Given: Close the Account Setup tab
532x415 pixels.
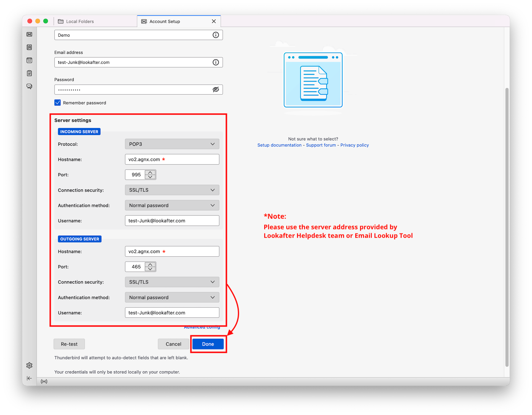Looking at the screenshot, I should (214, 21).
